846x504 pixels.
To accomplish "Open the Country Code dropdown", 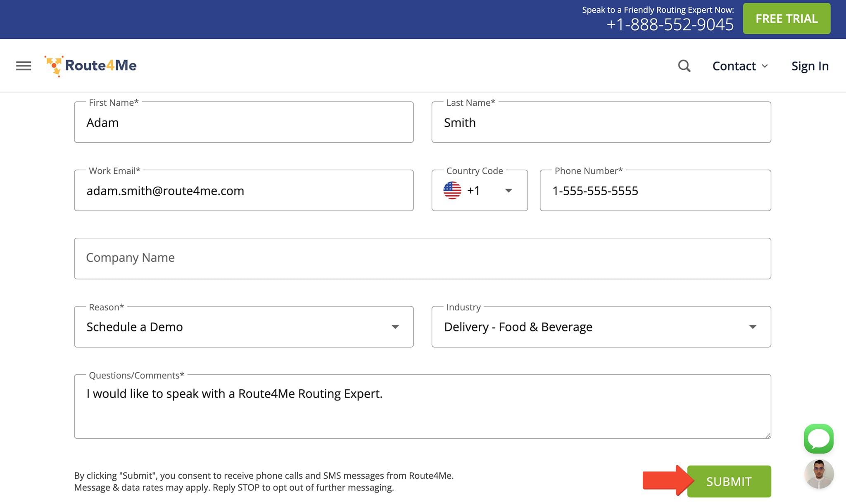I will pyautogui.click(x=480, y=190).
